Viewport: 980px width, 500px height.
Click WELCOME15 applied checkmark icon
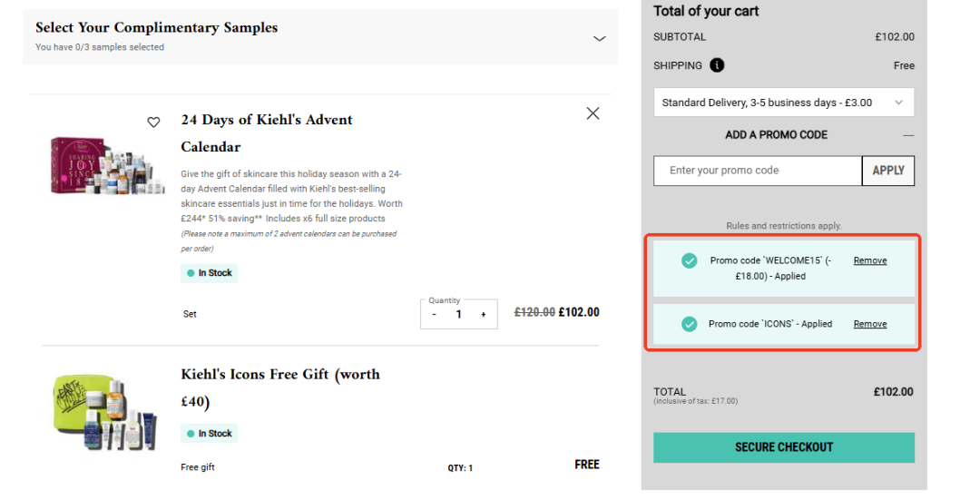point(690,261)
